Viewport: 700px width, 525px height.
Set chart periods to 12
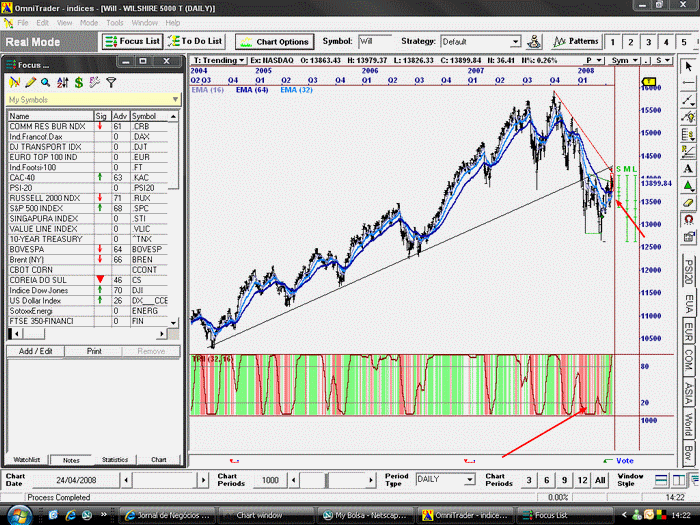pyautogui.click(x=583, y=480)
